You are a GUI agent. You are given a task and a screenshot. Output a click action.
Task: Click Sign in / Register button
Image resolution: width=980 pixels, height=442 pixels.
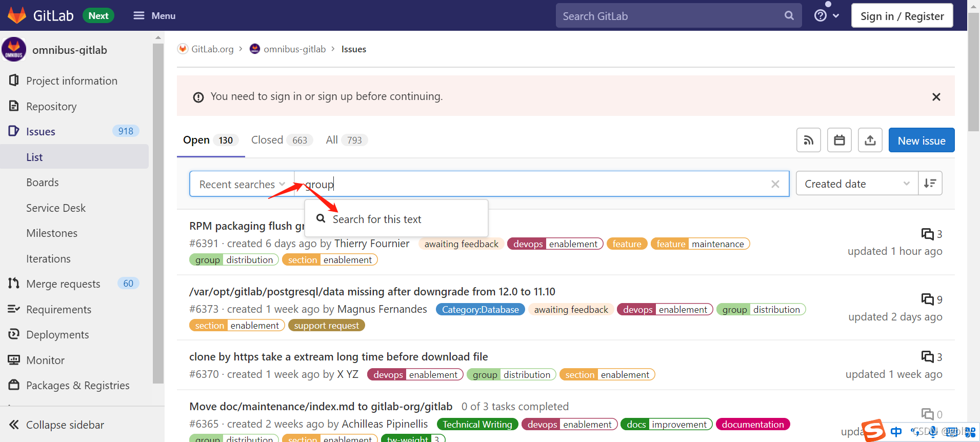(902, 16)
